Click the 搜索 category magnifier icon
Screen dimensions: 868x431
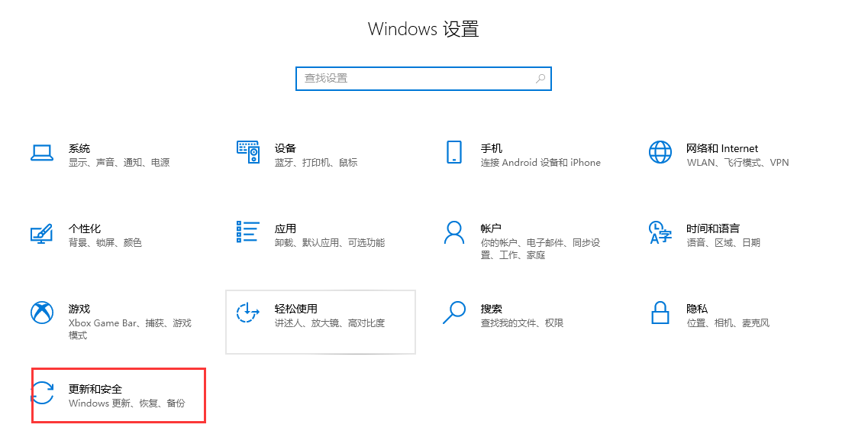coord(454,312)
